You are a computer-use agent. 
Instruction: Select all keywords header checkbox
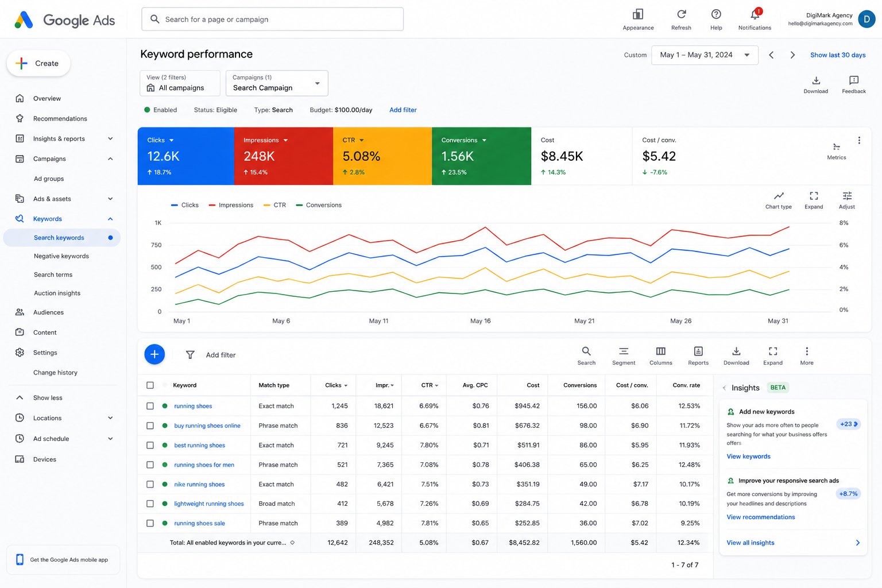pyautogui.click(x=150, y=385)
